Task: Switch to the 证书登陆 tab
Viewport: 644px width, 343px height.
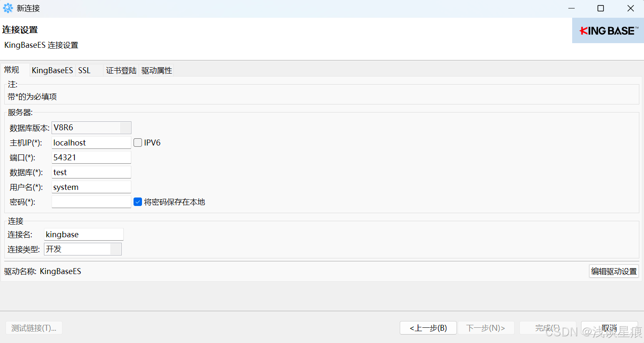Action: click(121, 70)
